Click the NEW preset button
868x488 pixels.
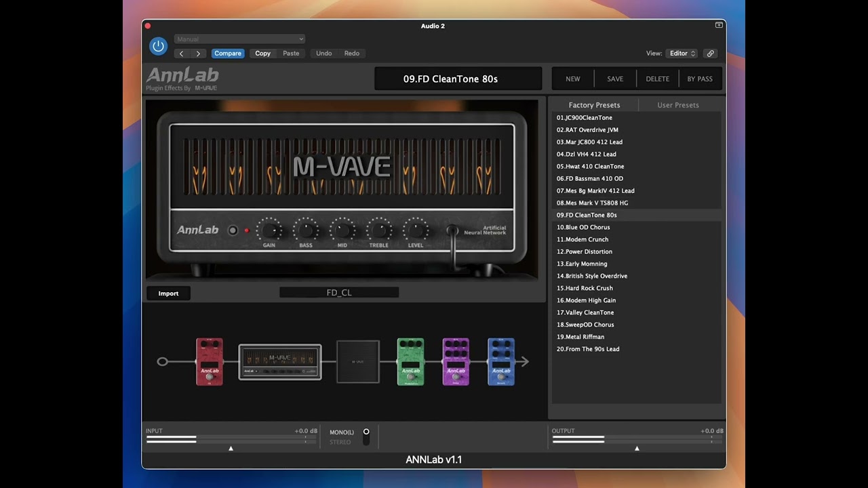click(573, 79)
